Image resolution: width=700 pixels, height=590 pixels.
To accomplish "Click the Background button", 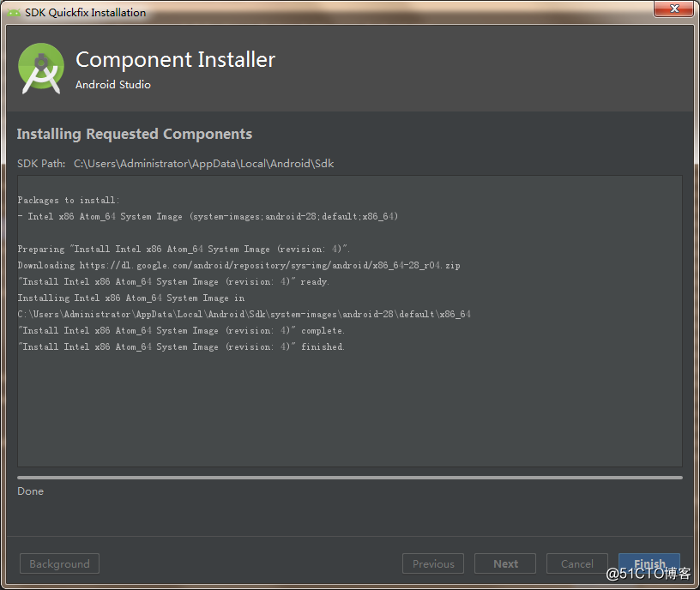I will click(x=59, y=563).
